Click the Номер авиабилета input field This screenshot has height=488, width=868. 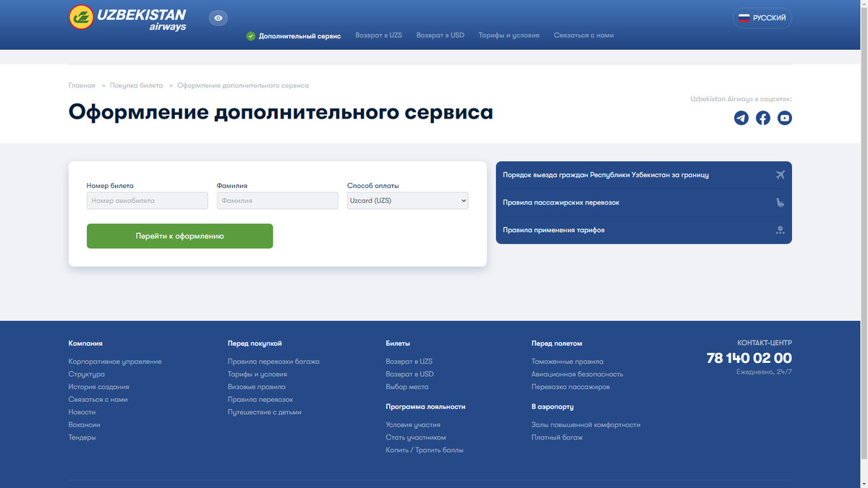click(148, 201)
